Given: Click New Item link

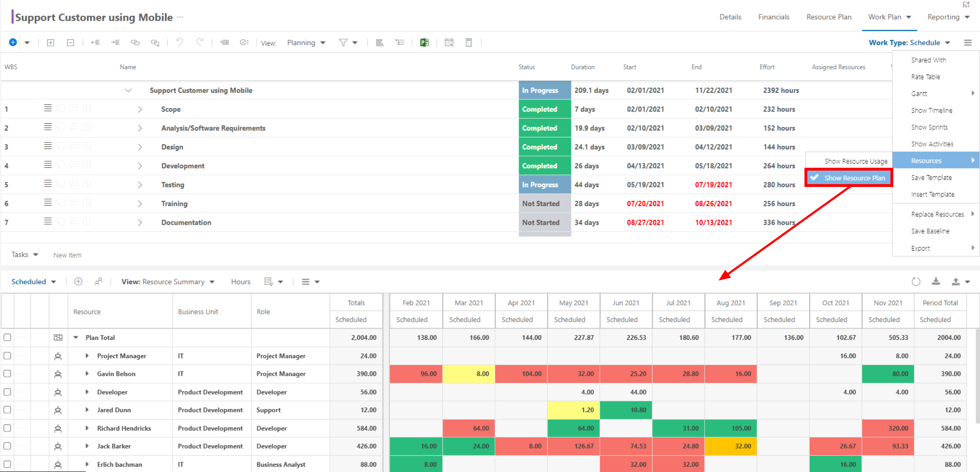Looking at the screenshot, I should (x=68, y=255).
